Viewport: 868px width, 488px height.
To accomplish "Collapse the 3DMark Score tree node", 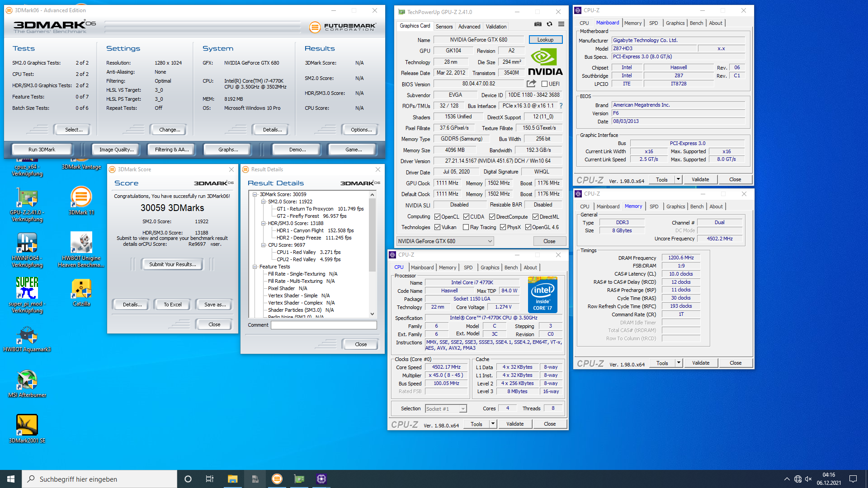I will tap(255, 194).
